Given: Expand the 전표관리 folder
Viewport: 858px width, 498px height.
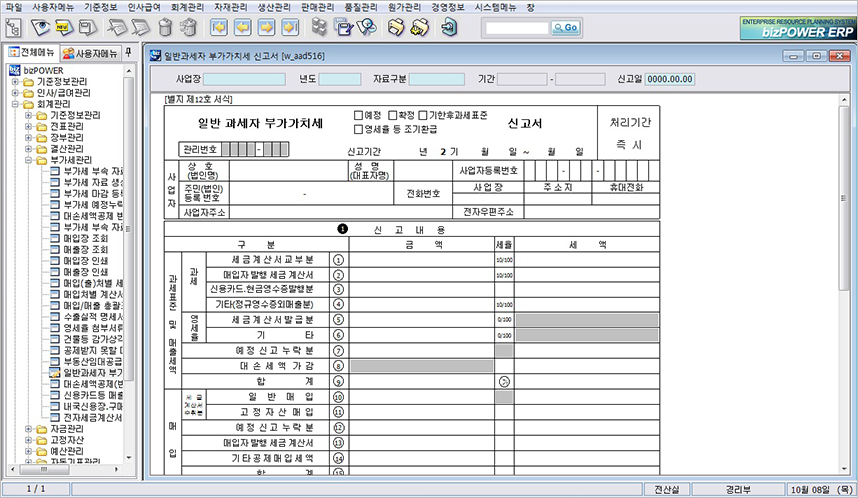Looking at the screenshot, I should pyautogui.click(x=28, y=126).
